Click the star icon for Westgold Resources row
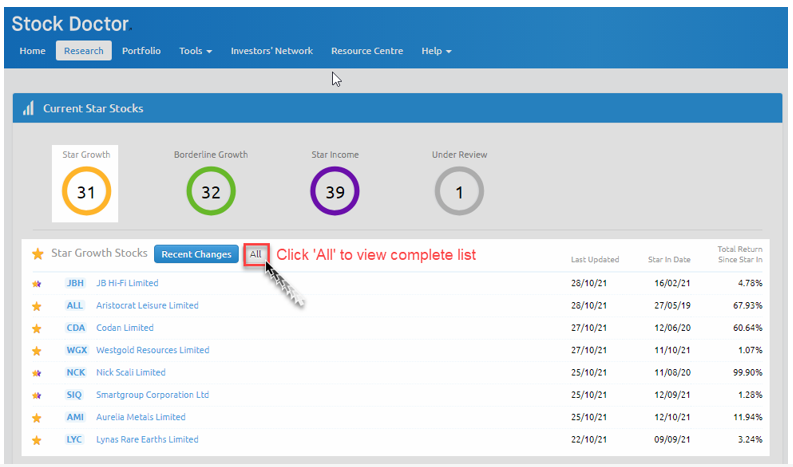The image size is (793, 467). 36,351
